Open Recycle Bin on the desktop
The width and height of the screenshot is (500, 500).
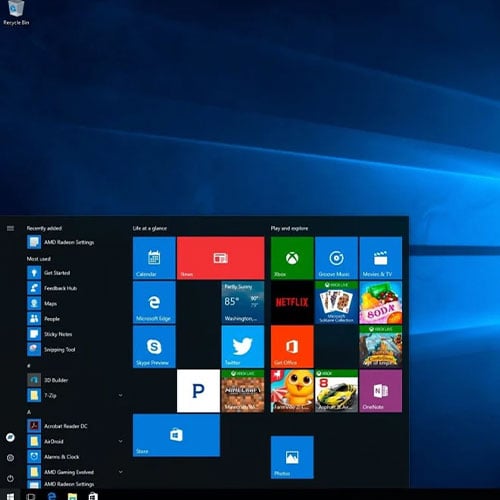[x=16, y=13]
